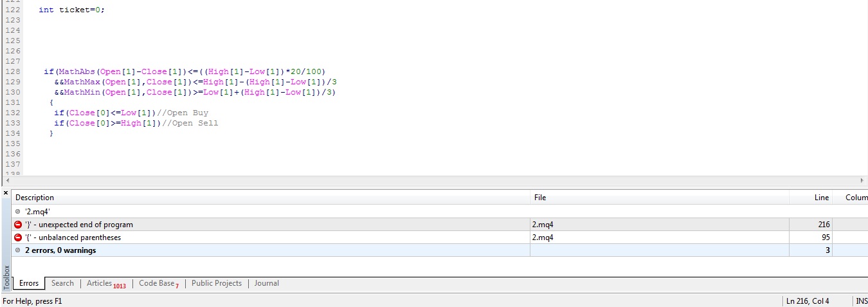Click red error icon for unbalanced parentheses

(x=18, y=237)
